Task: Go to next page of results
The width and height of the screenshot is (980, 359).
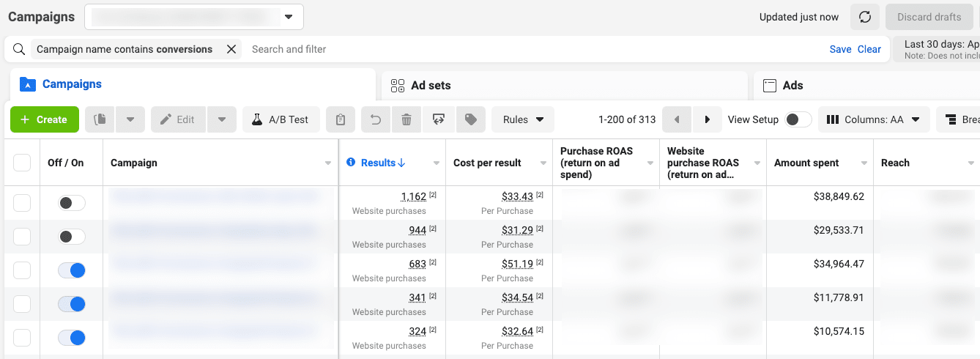Action: click(x=707, y=119)
